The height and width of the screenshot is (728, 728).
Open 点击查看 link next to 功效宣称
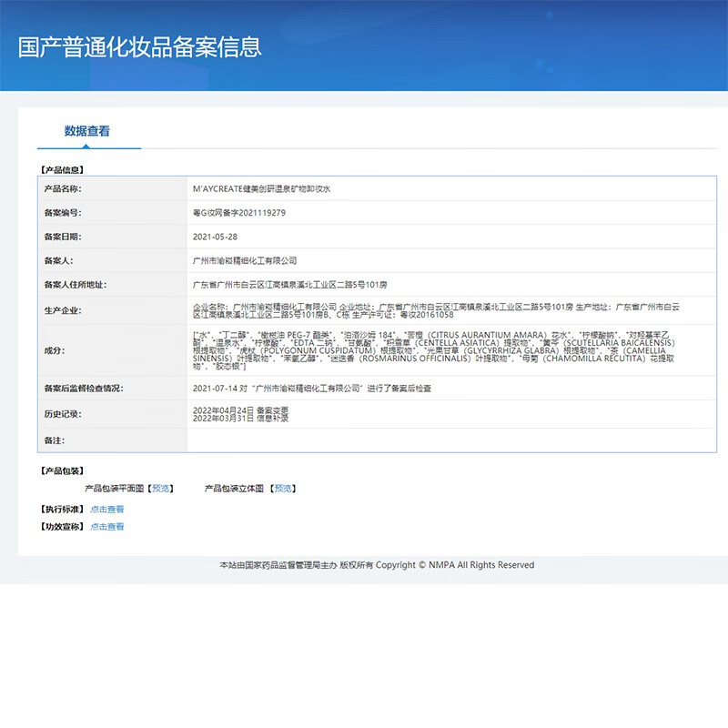click(x=106, y=527)
